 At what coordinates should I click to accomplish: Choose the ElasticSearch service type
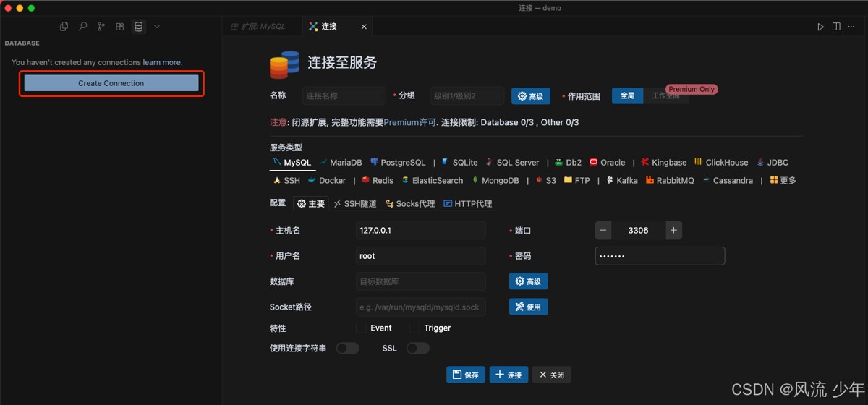[432, 181]
